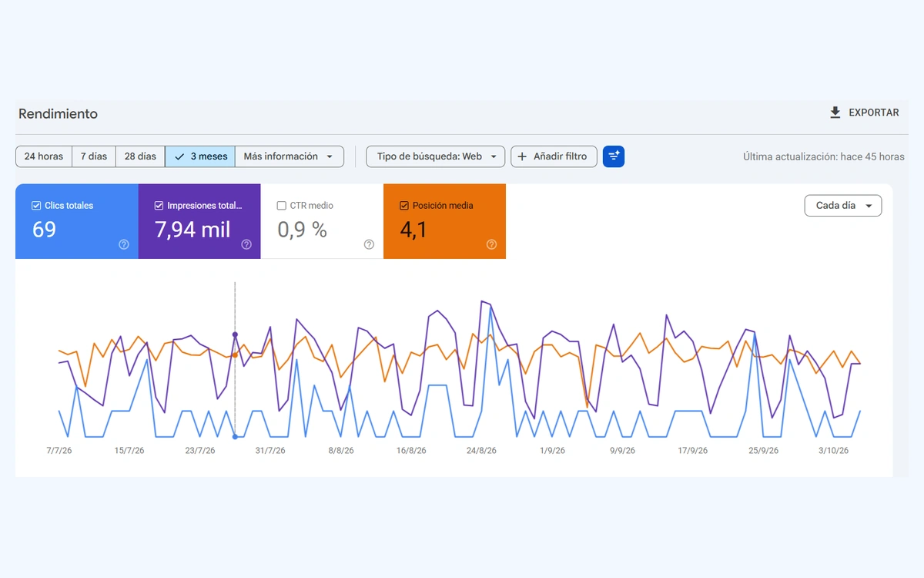Select the 3 meses range tab

tap(200, 156)
